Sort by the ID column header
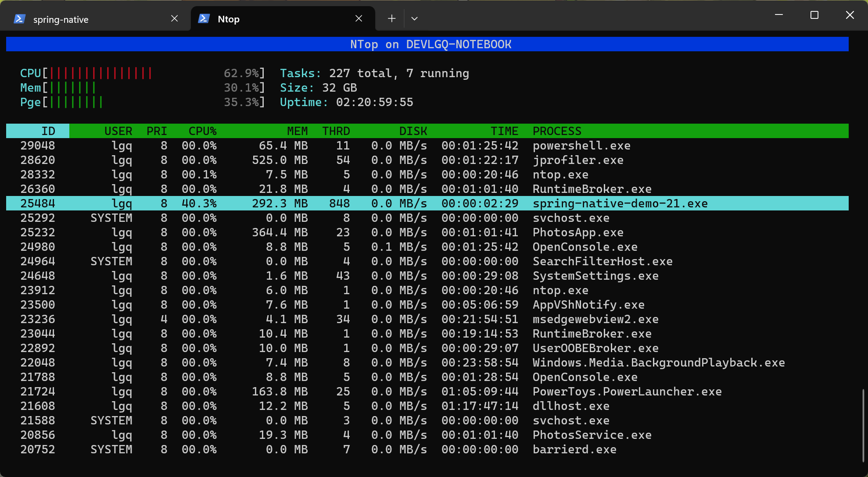This screenshot has height=477, width=868. coord(48,131)
